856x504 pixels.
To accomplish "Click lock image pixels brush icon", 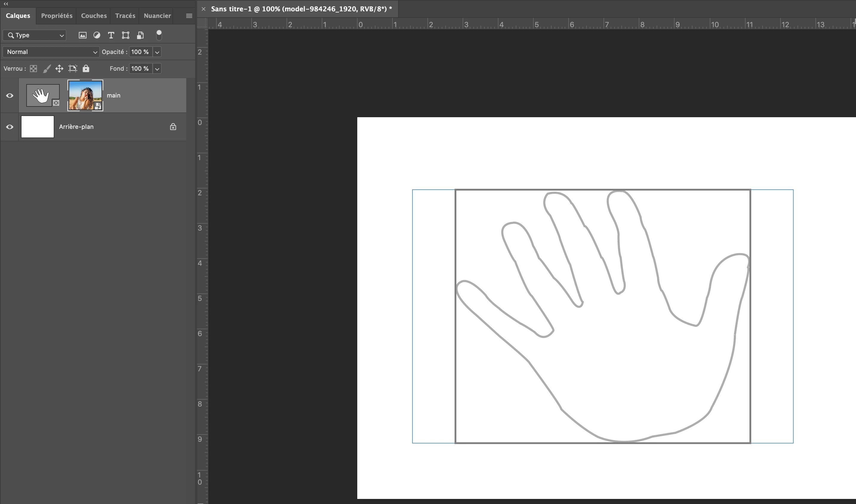I will 47,69.
